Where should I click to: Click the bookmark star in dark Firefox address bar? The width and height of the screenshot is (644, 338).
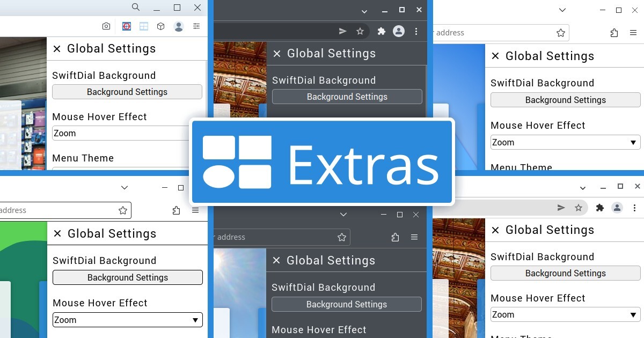[342, 237]
